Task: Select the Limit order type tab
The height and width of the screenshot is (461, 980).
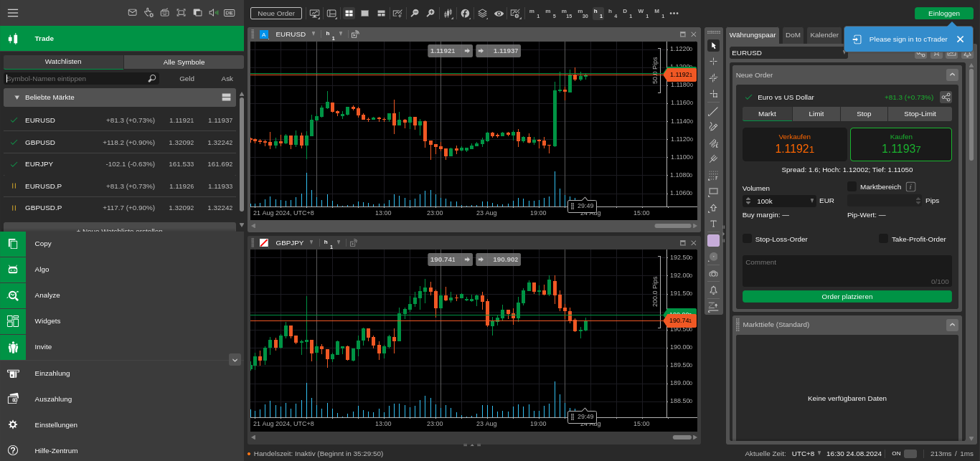Action: (816, 113)
